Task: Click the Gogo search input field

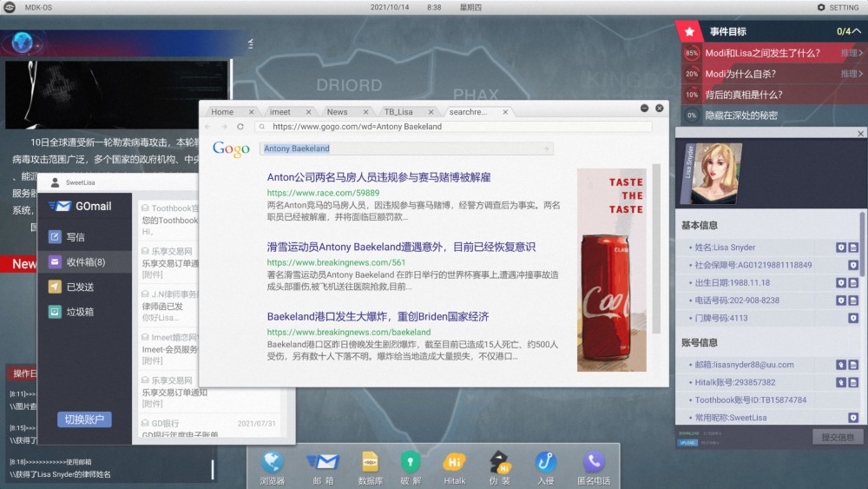Action: pos(406,149)
